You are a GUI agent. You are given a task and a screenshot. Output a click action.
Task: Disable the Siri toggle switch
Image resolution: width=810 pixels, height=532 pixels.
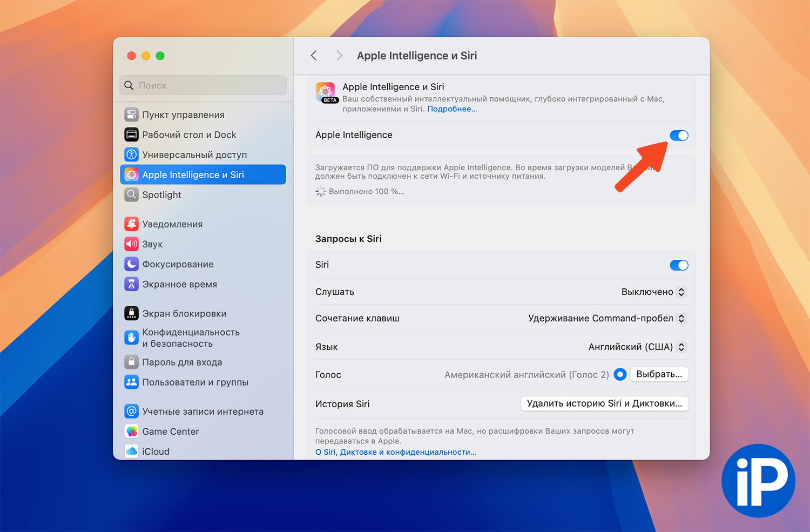coord(679,265)
